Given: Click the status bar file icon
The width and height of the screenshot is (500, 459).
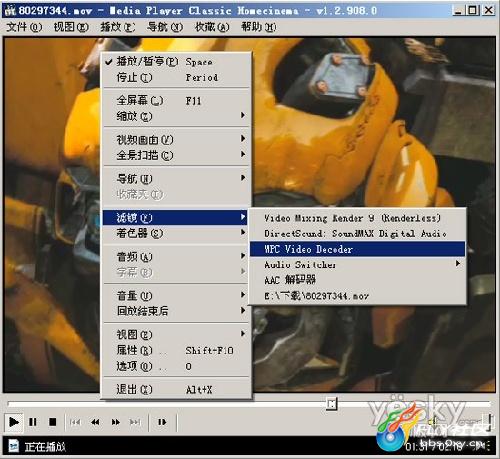Looking at the screenshot, I should pyautogui.click(x=13, y=446).
